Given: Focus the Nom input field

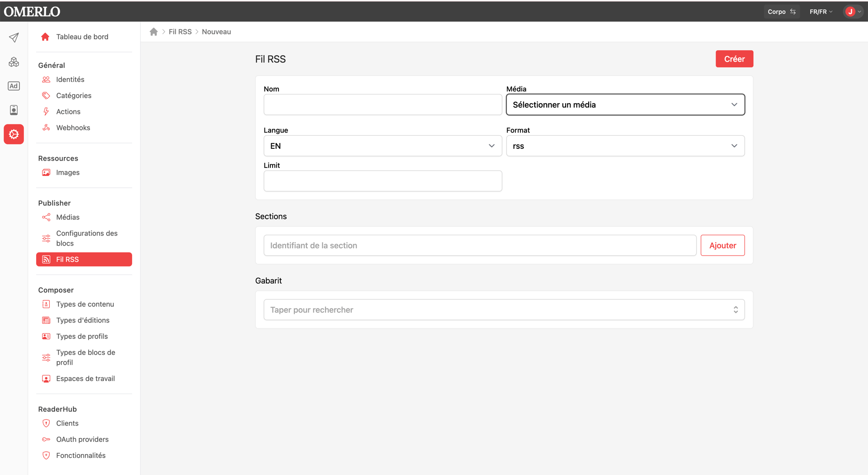Looking at the screenshot, I should click(x=382, y=104).
